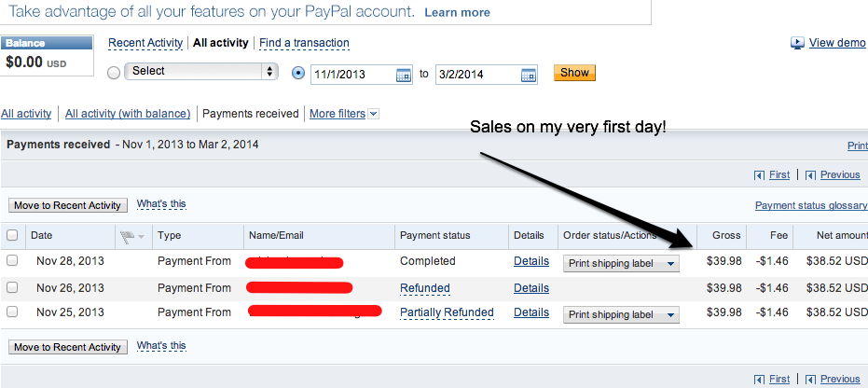Click the orange Show button
This screenshot has width=868, height=388.
coord(574,73)
